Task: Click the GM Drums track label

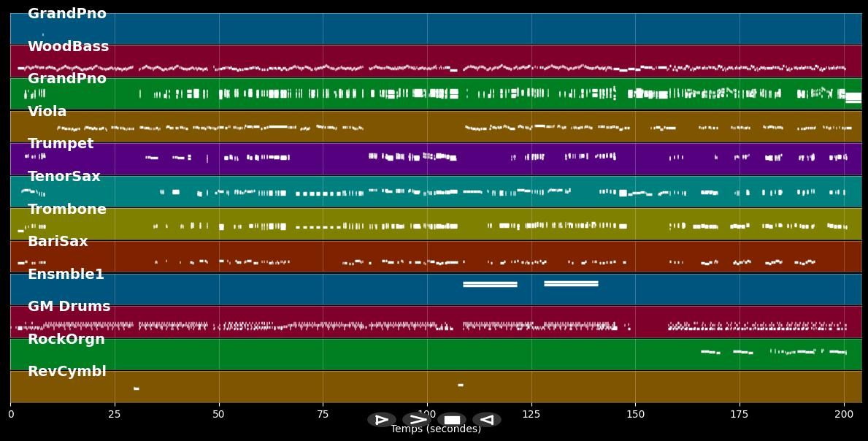Action: [x=69, y=307]
